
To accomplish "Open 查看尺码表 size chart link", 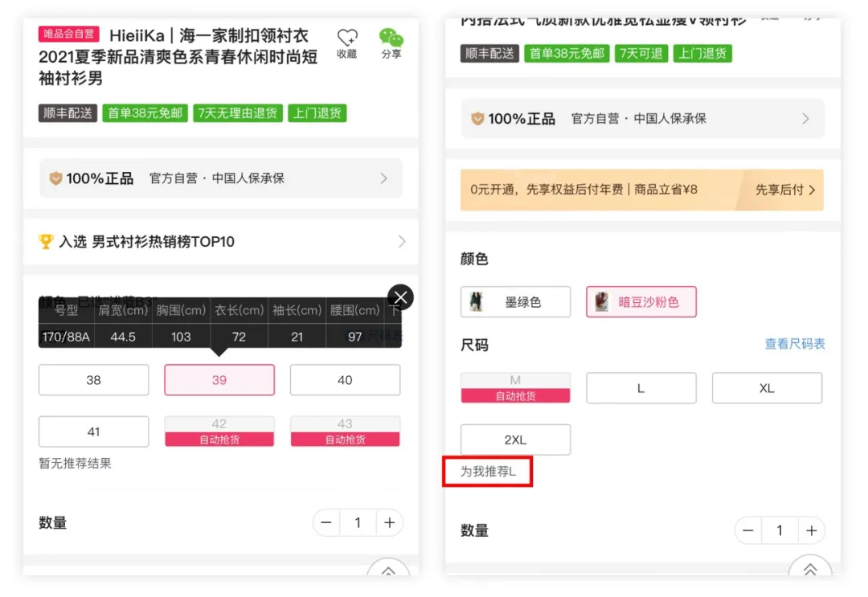I will tap(794, 344).
